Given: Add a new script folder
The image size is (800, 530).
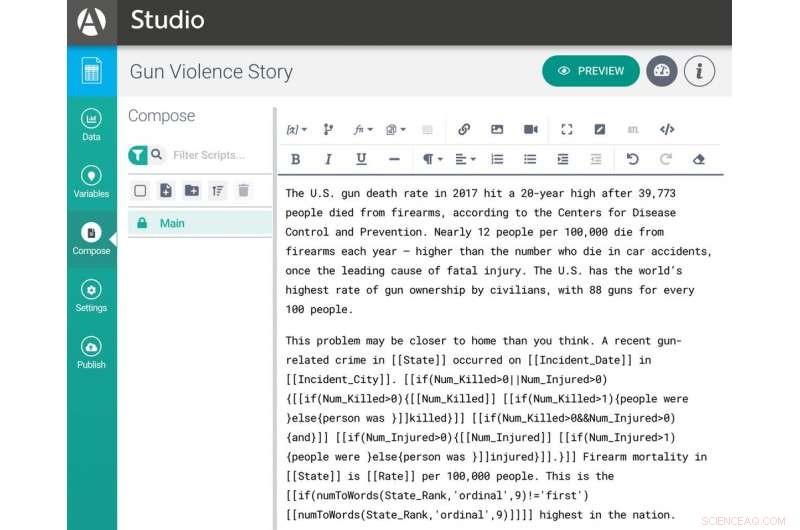Looking at the screenshot, I should click(192, 190).
